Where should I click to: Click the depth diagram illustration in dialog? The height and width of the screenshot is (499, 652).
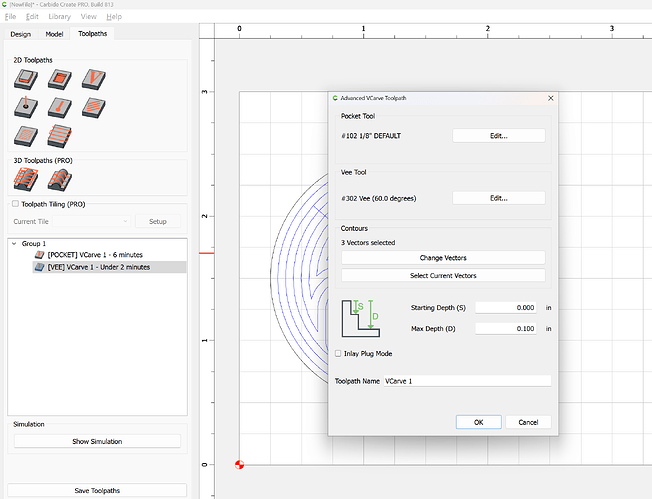coord(361,318)
